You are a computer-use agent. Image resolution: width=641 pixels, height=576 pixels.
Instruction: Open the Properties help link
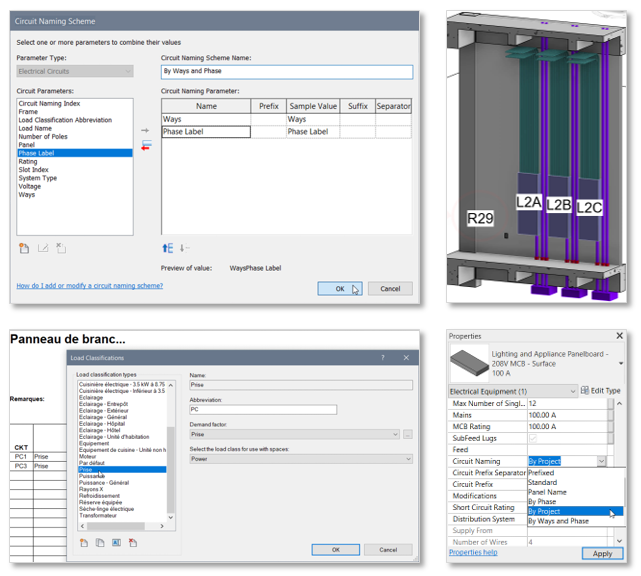click(x=473, y=552)
